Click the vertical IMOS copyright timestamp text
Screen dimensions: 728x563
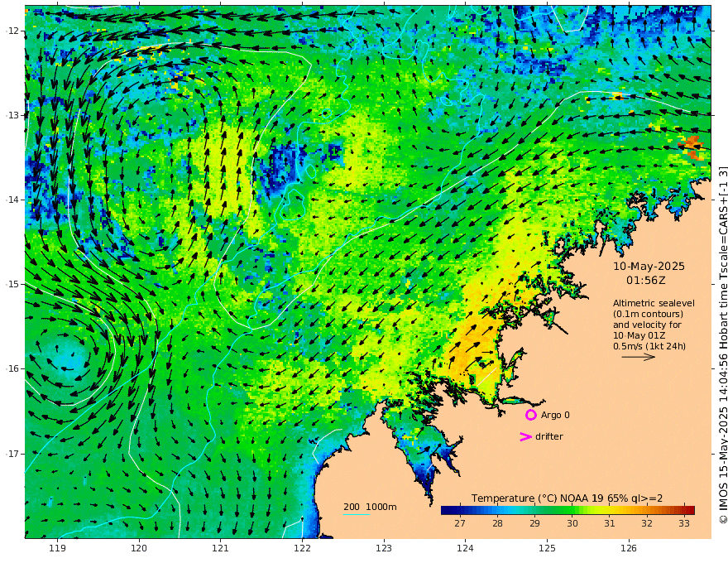tap(722, 344)
